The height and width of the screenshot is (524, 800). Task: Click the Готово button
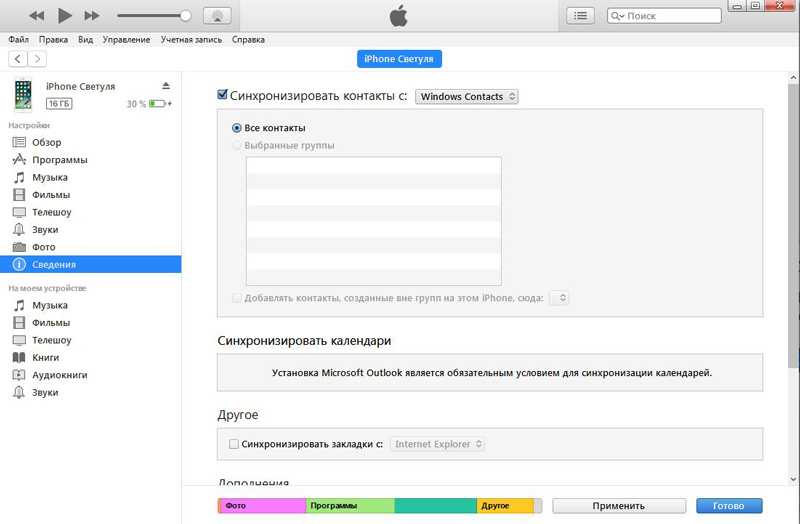click(x=729, y=506)
